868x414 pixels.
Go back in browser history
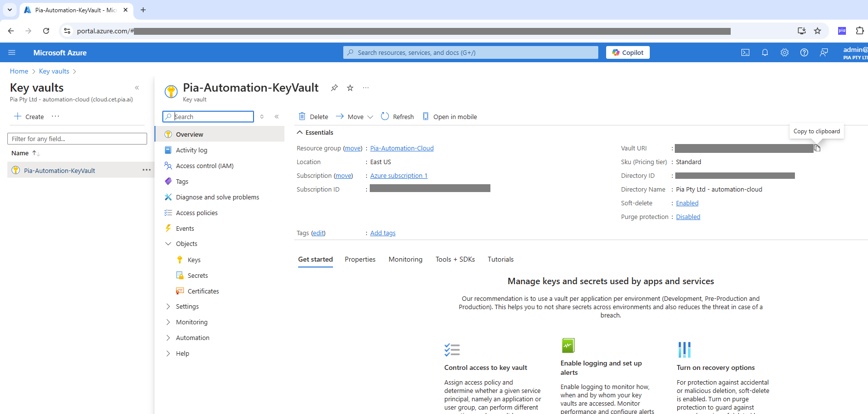coord(11,31)
